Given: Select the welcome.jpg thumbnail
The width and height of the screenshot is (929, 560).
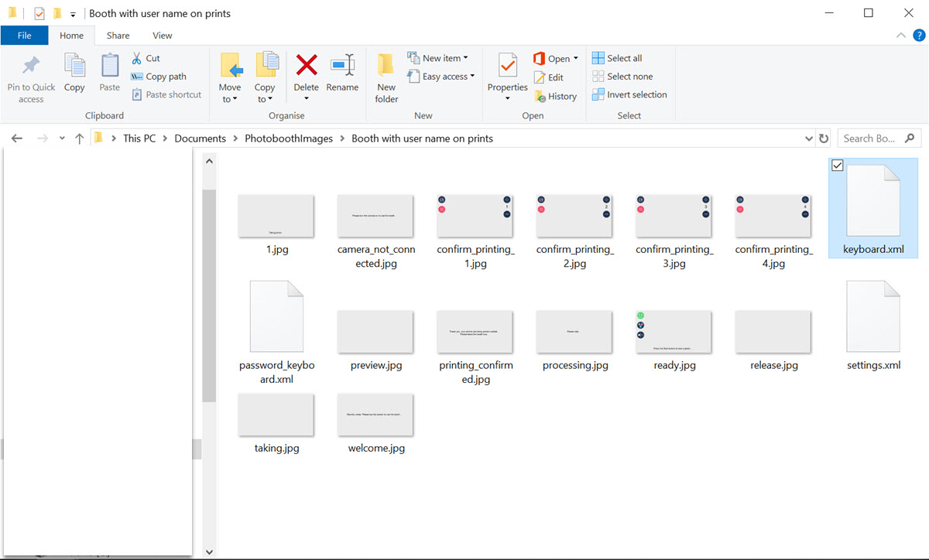Looking at the screenshot, I should click(375, 415).
